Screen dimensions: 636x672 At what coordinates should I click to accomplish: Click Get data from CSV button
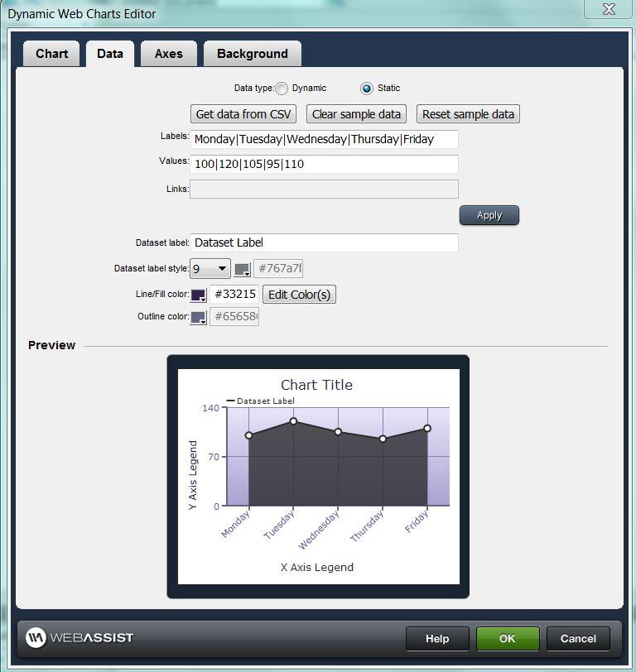point(243,114)
